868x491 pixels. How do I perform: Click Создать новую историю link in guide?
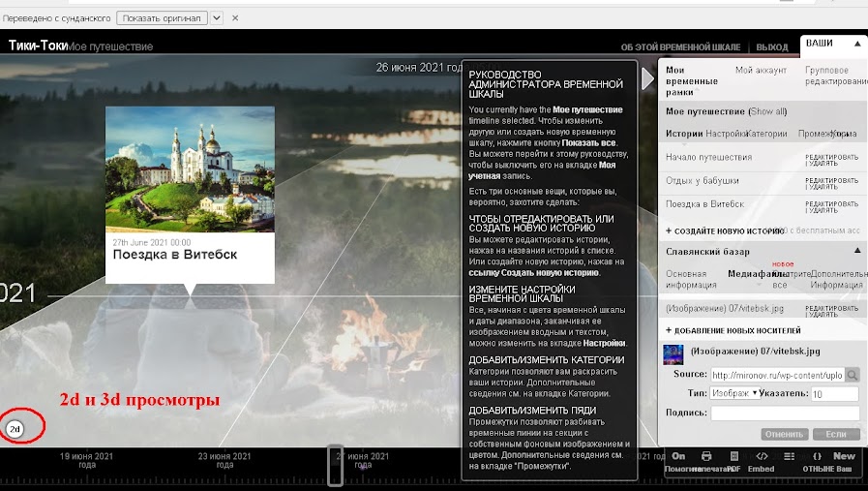click(534, 273)
